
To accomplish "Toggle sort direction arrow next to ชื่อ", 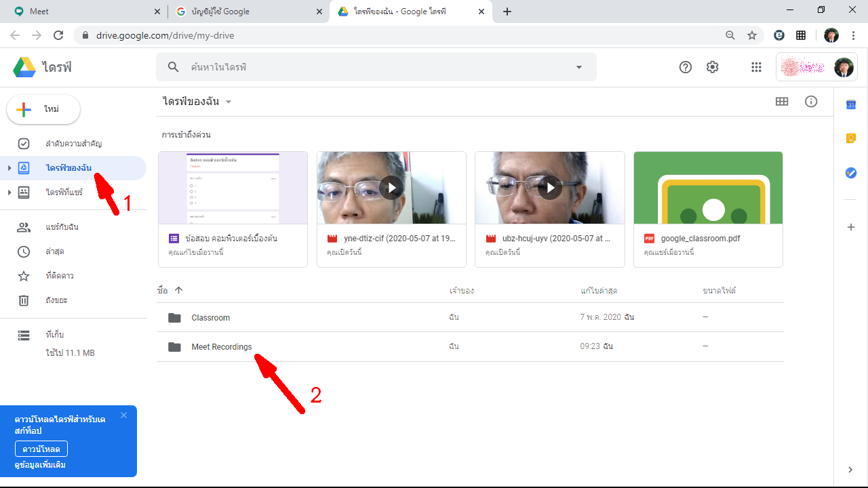I will 179,290.
